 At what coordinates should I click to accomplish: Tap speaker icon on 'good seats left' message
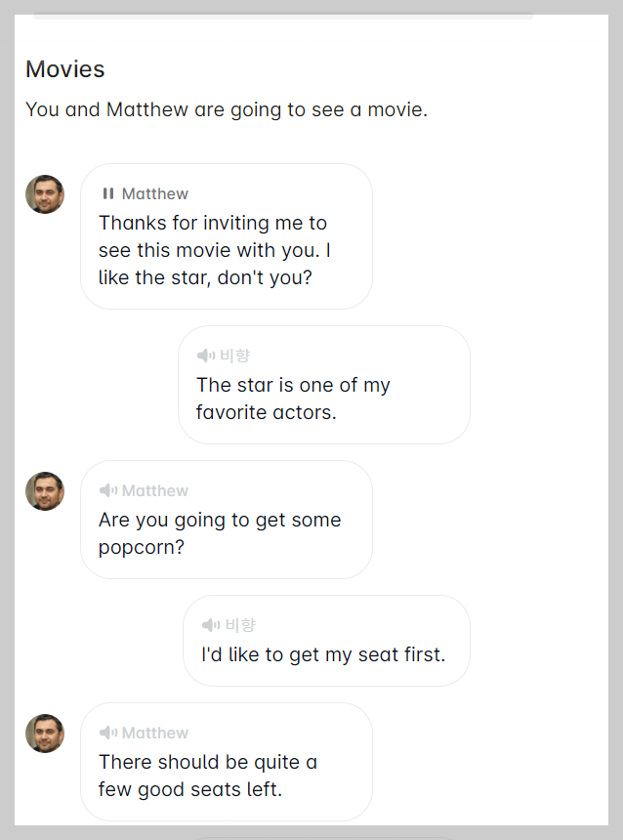pyautogui.click(x=107, y=733)
